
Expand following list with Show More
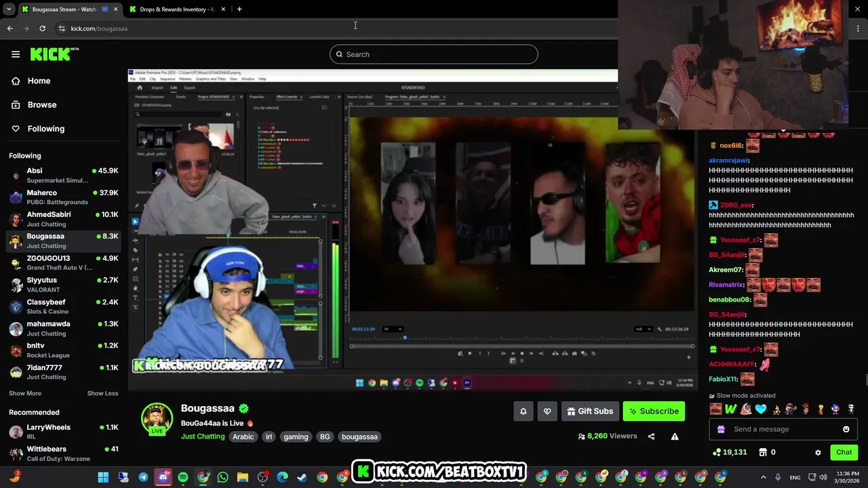click(25, 393)
